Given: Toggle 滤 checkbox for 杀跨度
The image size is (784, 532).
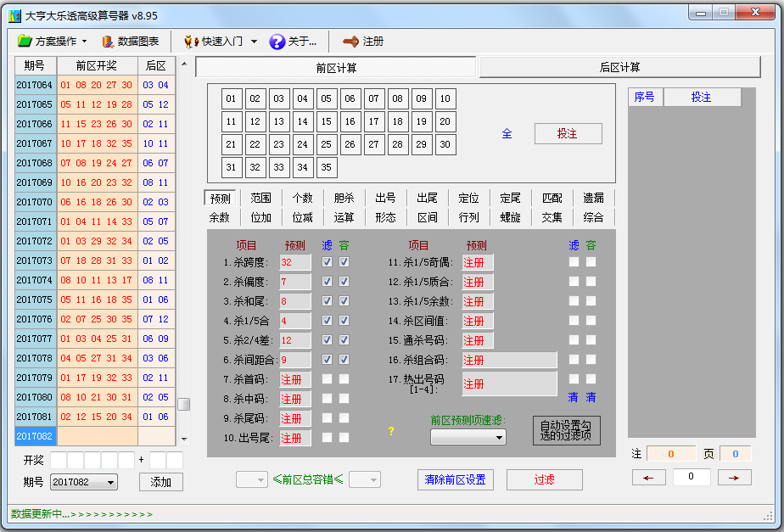Looking at the screenshot, I should pos(327,261).
